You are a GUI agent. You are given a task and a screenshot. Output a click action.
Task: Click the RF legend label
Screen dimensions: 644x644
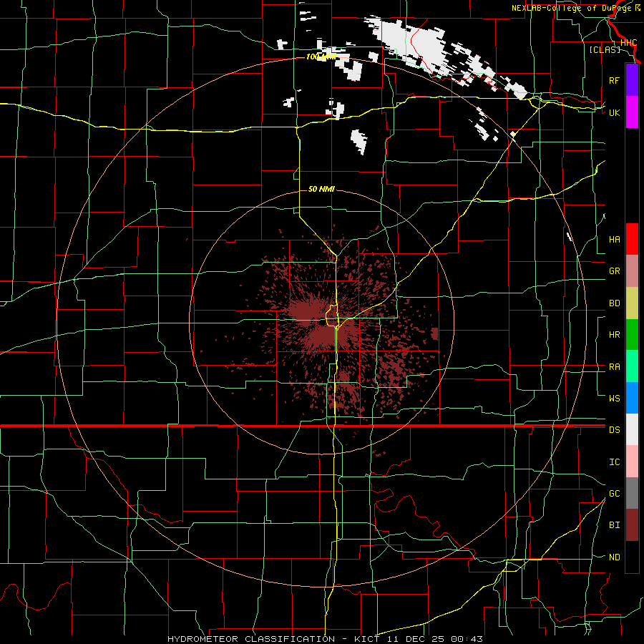click(614, 80)
